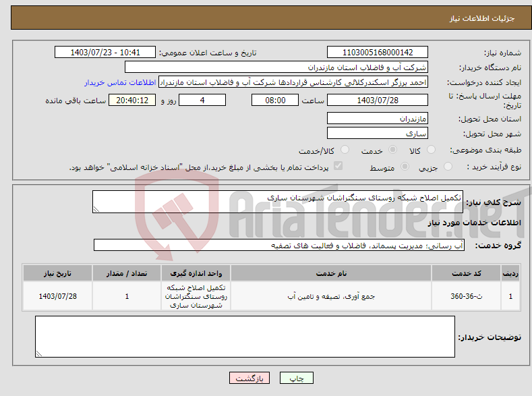Click the واحد اندازه گیری column header
The image size is (532, 396).
[x=196, y=273]
